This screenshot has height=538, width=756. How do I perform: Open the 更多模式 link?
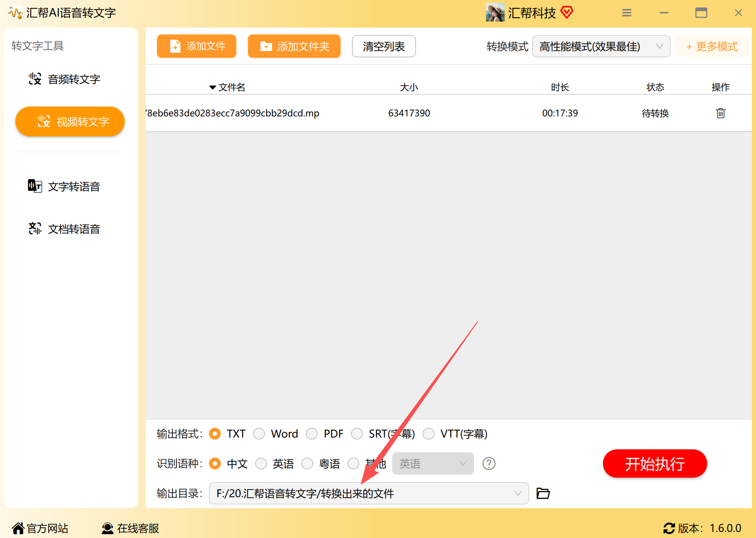[x=712, y=46]
